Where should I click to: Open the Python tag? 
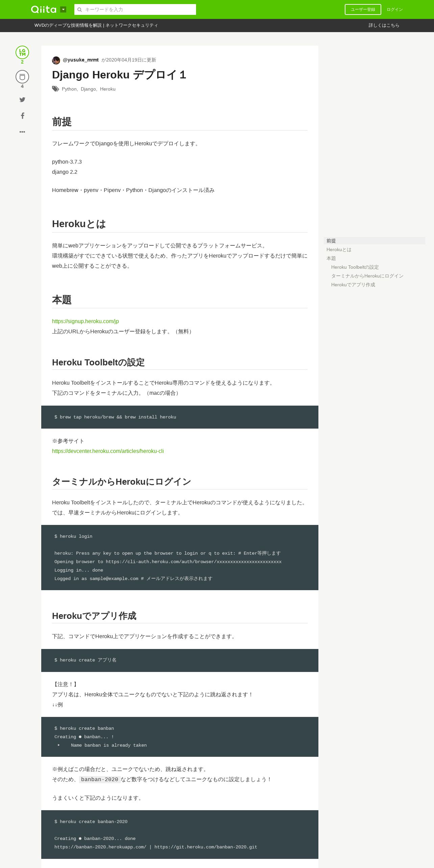pos(69,89)
